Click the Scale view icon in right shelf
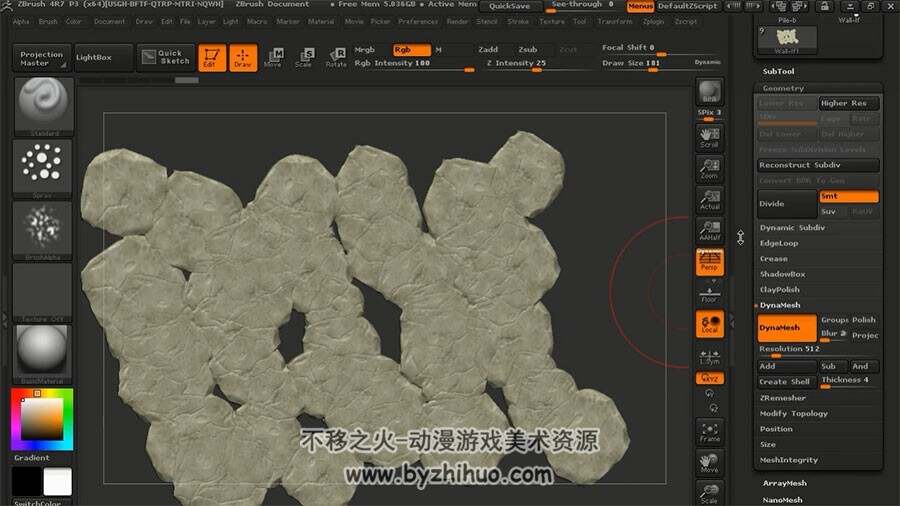The width and height of the screenshot is (900, 506). point(709,493)
